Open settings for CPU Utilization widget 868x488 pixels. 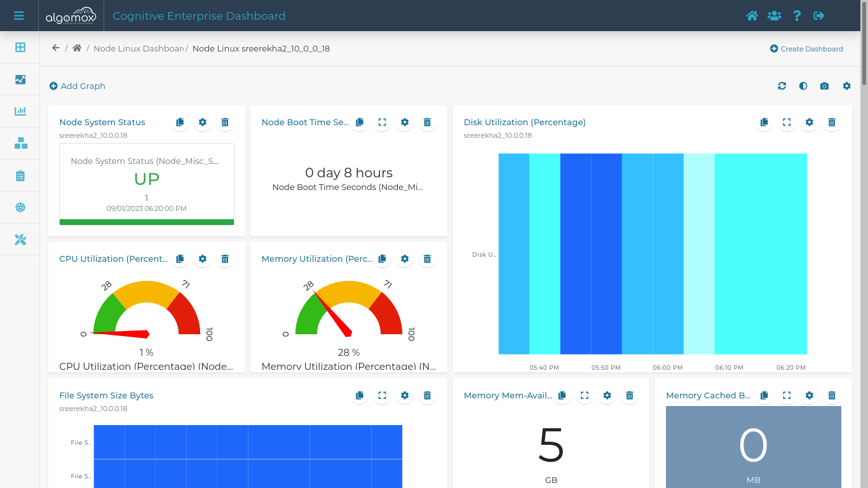(x=203, y=259)
